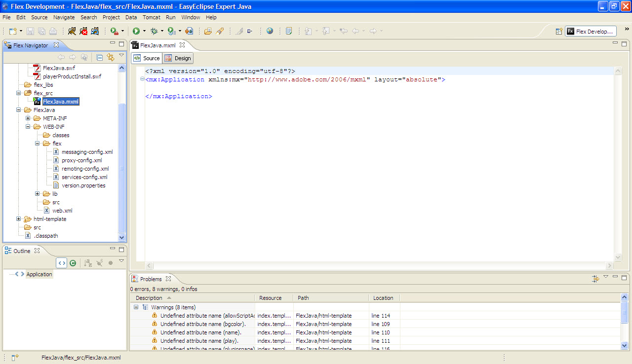Select remoting-config.xml in navigator
The height and width of the screenshot is (364, 632).
pyautogui.click(x=85, y=169)
